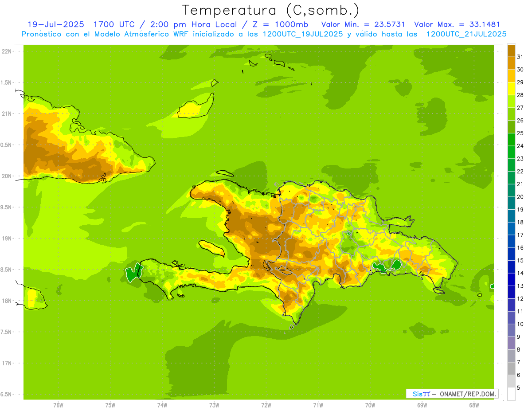Pick the orange swatch between legend values 30 and 31
This screenshot has width=532, height=411.
[x=511, y=63]
